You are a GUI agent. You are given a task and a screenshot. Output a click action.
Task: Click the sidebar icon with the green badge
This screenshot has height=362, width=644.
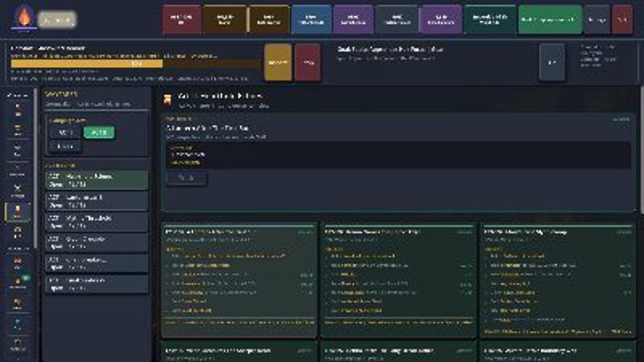(18, 282)
